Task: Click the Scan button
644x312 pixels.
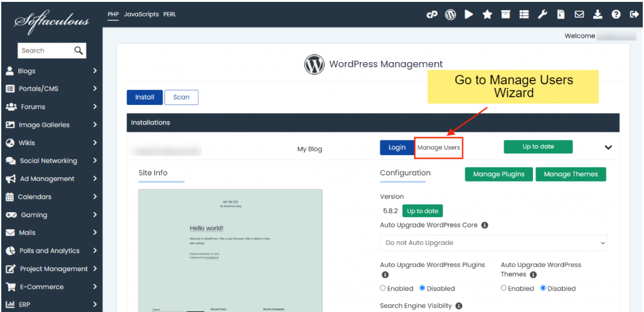Action: (181, 97)
